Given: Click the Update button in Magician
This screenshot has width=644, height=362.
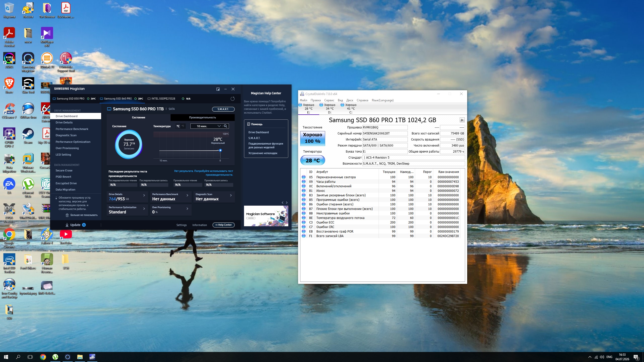Looking at the screenshot, I should click(x=75, y=225).
